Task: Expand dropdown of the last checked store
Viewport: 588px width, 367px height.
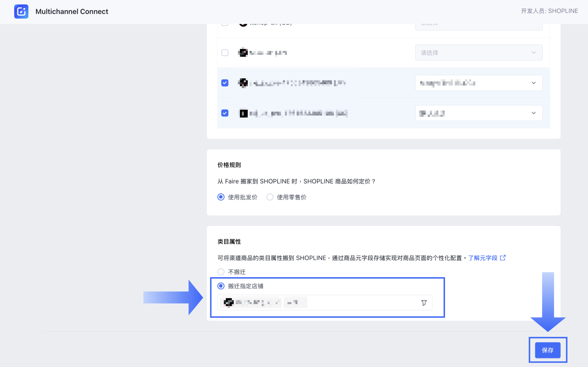Action: pyautogui.click(x=478, y=113)
